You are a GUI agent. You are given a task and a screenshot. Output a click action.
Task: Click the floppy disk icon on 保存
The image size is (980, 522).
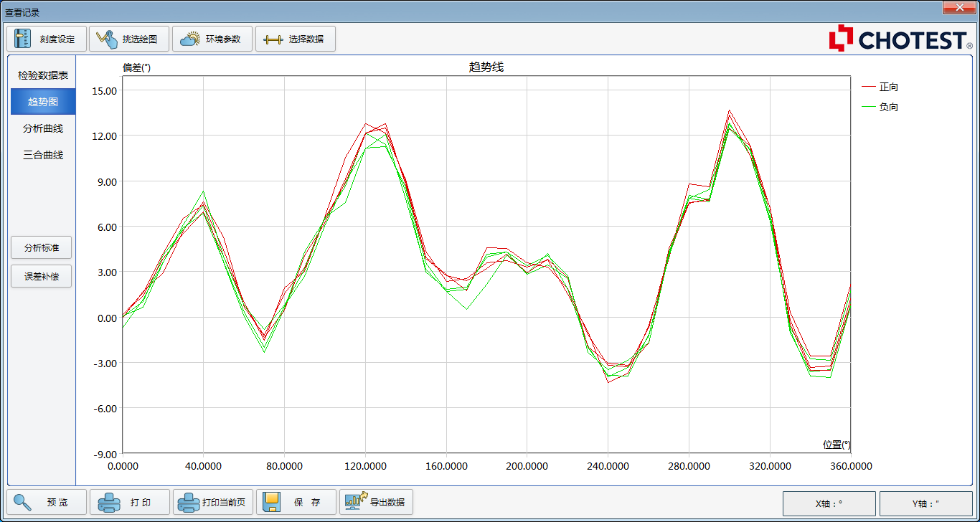click(x=271, y=502)
